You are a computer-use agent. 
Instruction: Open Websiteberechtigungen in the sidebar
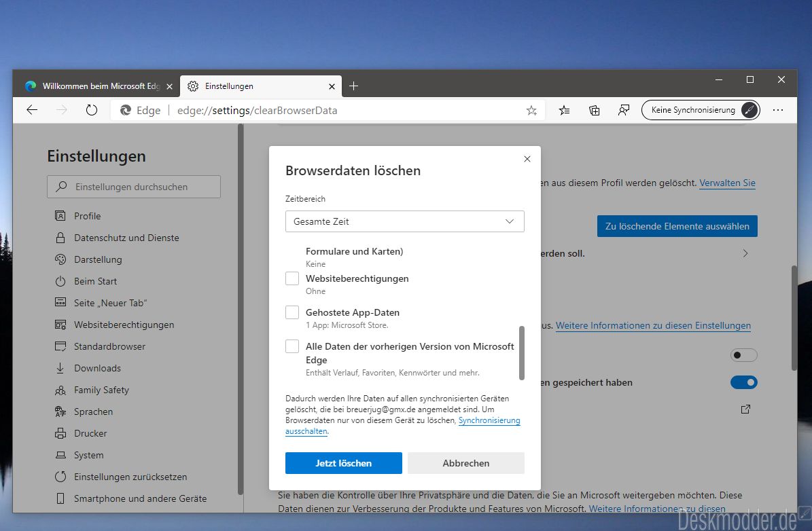click(x=124, y=325)
